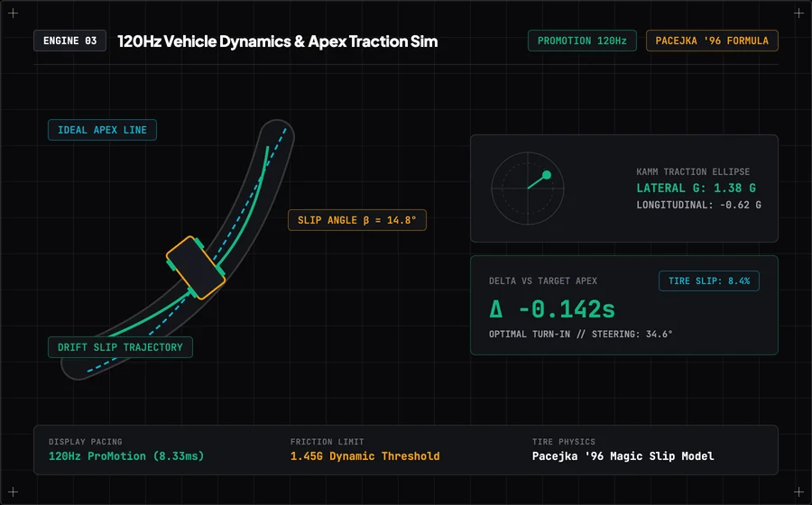Click the LATERAL G: 1.38 G value
This screenshot has height=505, width=812.
[696, 188]
